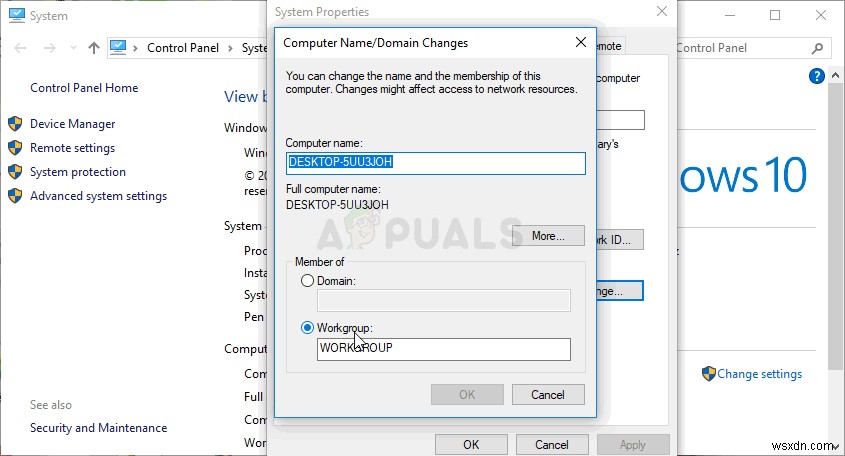Viewport: 845px width, 456px height.
Task: Minimize the System window
Action: (x=730, y=15)
